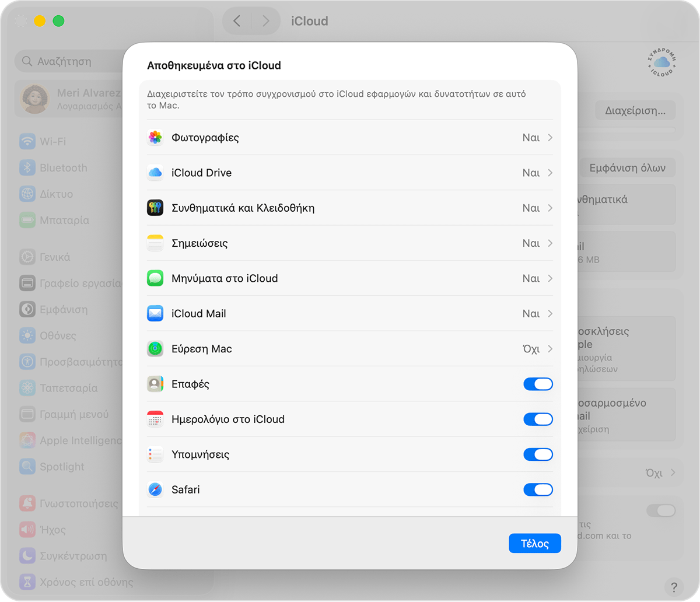Click the Τέλος button
Viewport: 700px width, 602px height.
[534, 543]
